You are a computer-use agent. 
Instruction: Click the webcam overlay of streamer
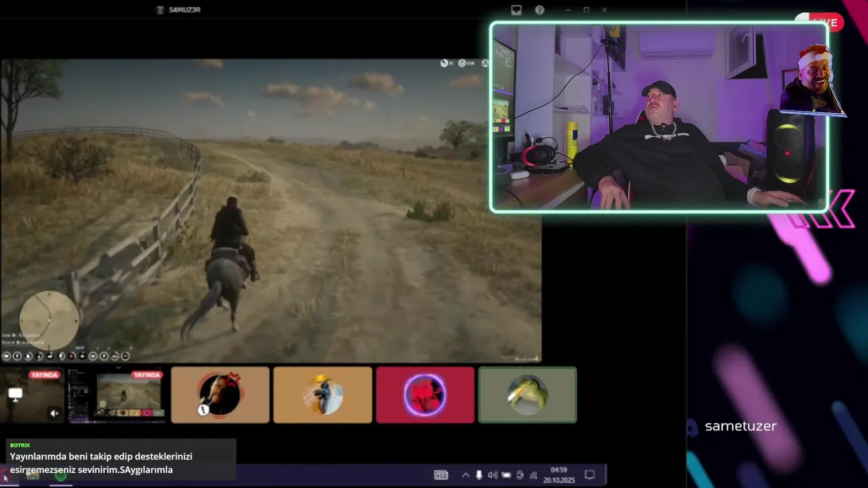[658, 118]
